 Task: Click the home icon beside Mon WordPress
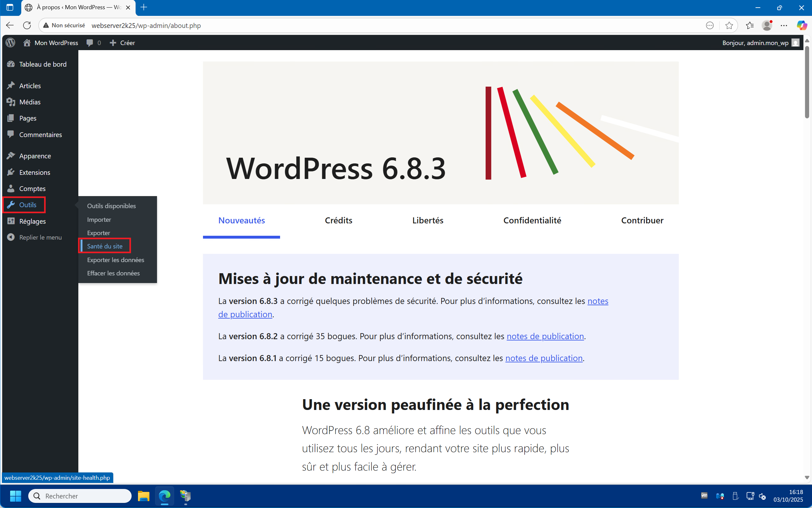(27, 43)
